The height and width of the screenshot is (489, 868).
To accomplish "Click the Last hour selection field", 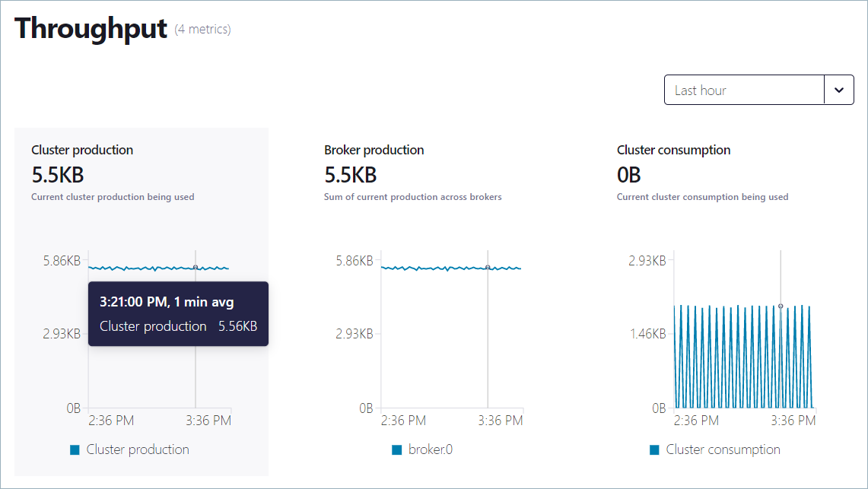I will pyautogui.click(x=744, y=90).
